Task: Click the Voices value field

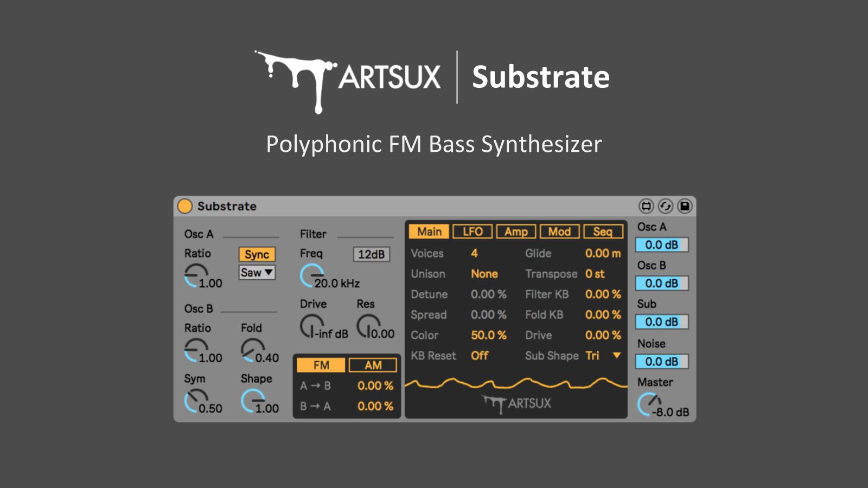Action: 474,253
